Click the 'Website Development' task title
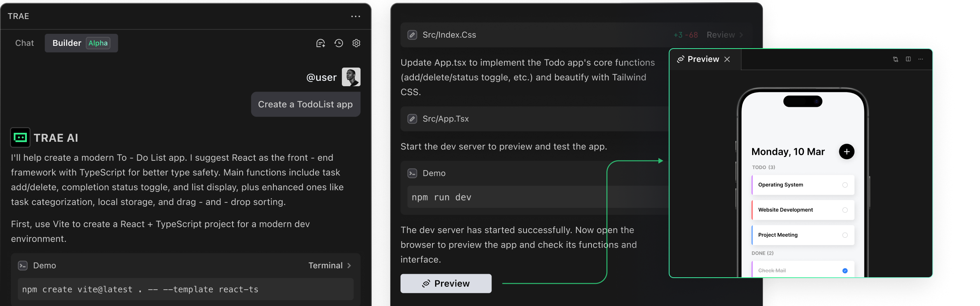 click(x=786, y=210)
